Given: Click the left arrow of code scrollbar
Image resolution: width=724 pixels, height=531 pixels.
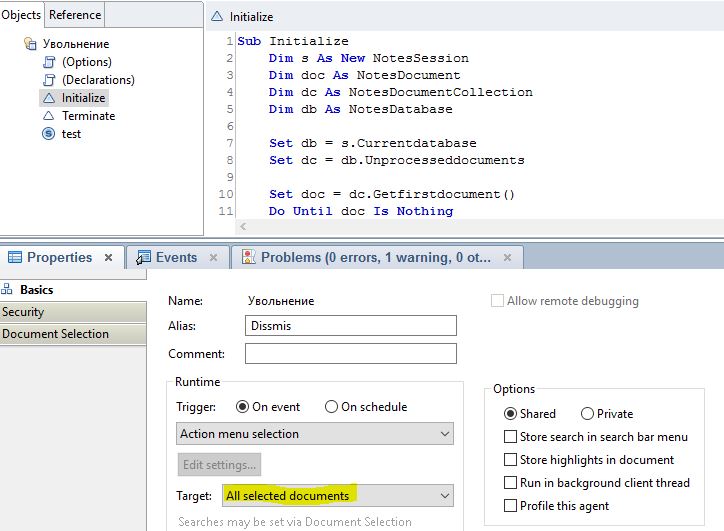Looking at the screenshot, I should 243,226.
